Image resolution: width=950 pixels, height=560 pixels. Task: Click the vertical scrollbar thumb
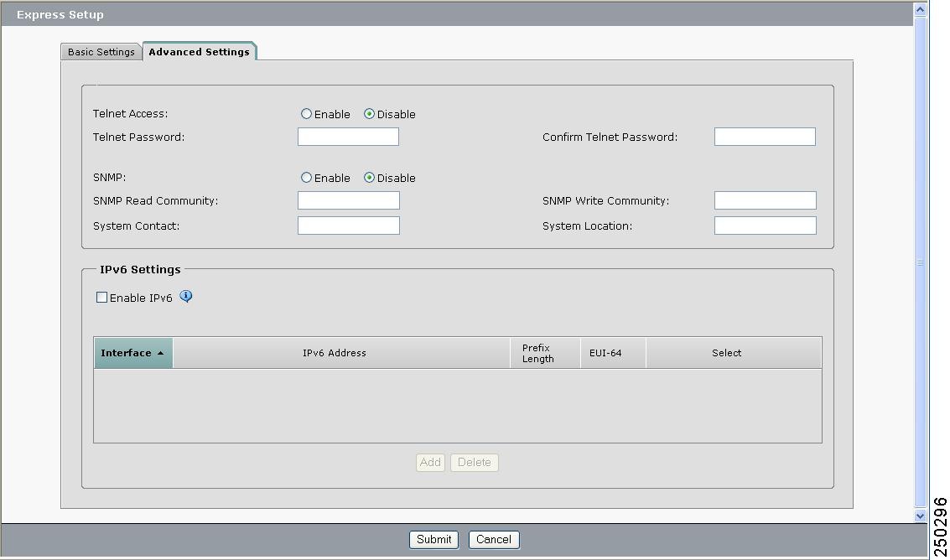pyautogui.click(x=921, y=262)
